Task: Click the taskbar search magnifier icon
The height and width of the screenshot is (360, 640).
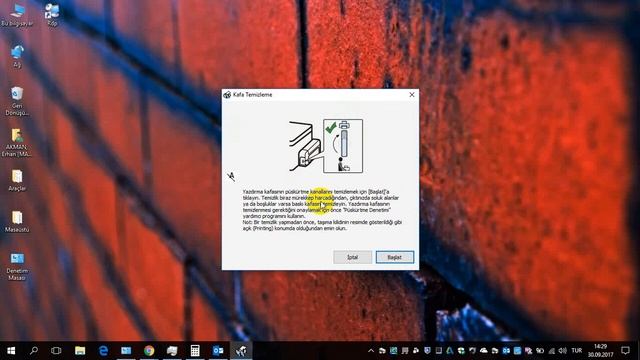Action: pyautogui.click(x=34, y=351)
